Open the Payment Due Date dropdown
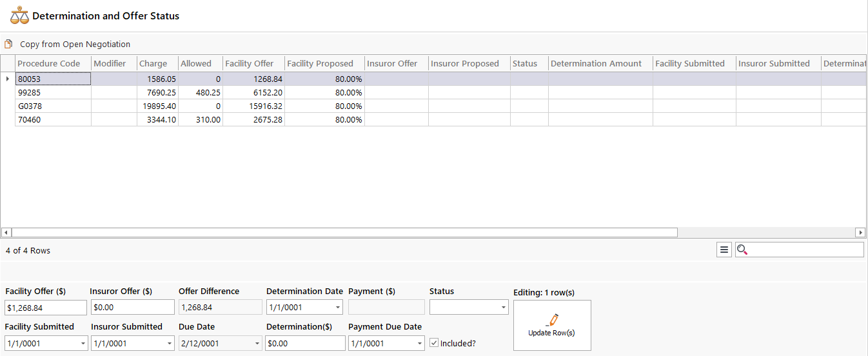 tap(419, 344)
